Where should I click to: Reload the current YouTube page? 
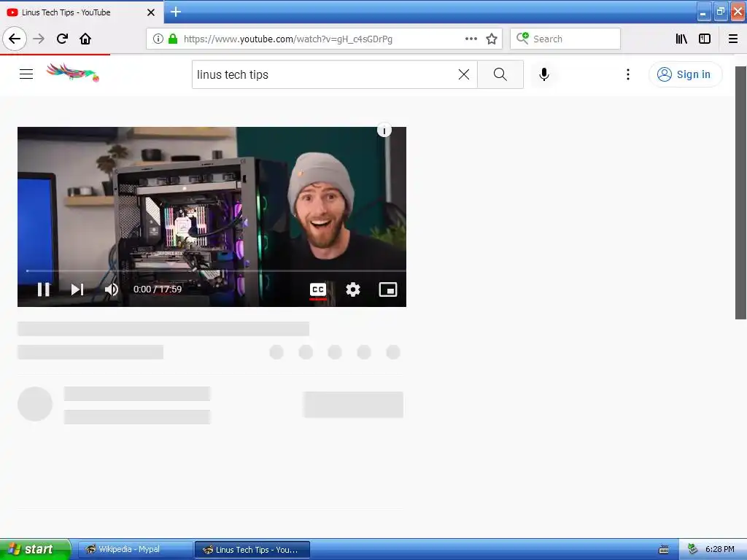click(62, 39)
